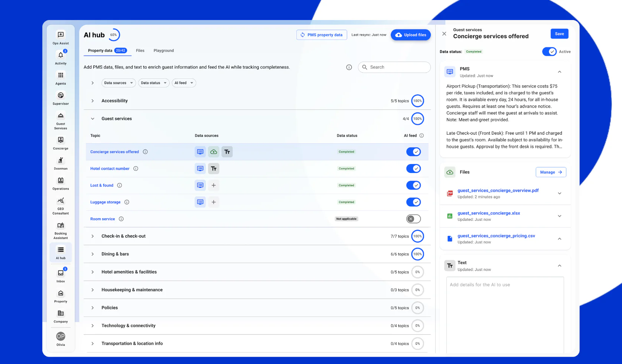622x364 pixels.
Task: Toggle Active switch in side panel
Action: point(549,52)
